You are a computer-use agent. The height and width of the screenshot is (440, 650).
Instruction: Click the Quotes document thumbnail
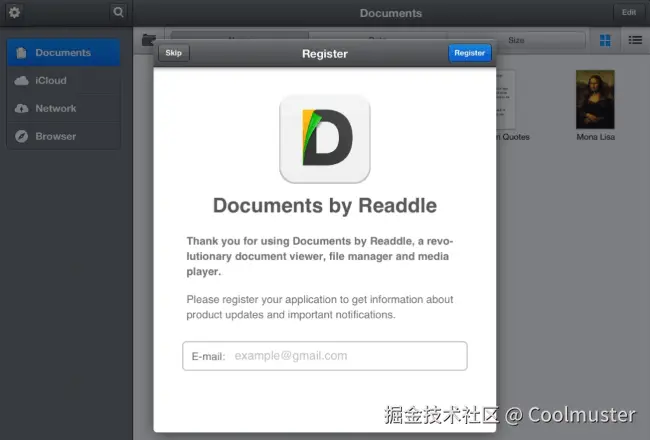click(506, 100)
